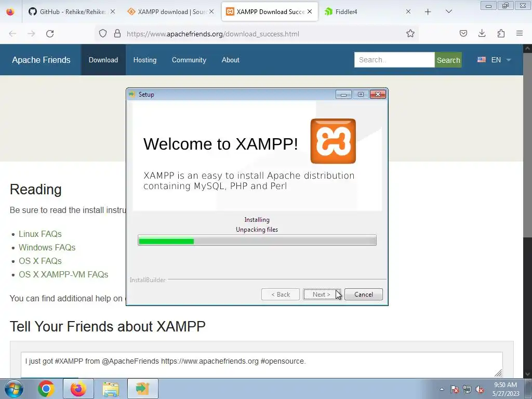Click the tweet text area about #XAMPP
The width and height of the screenshot is (532, 399).
tap(262, 365)
